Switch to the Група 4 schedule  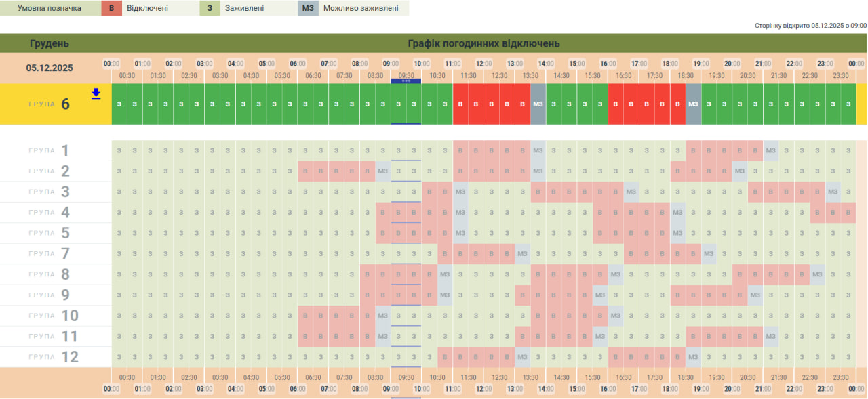coord(50,213)
